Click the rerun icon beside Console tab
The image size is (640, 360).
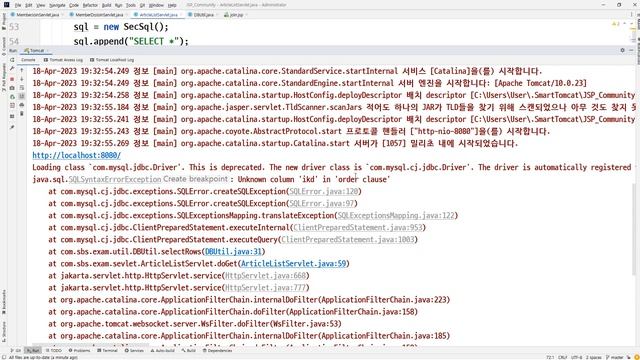(12, 60)
